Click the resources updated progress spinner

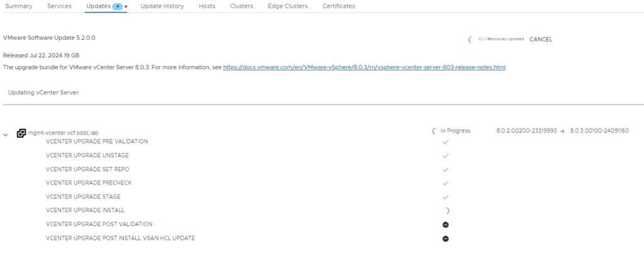click(x=470, y=39)
